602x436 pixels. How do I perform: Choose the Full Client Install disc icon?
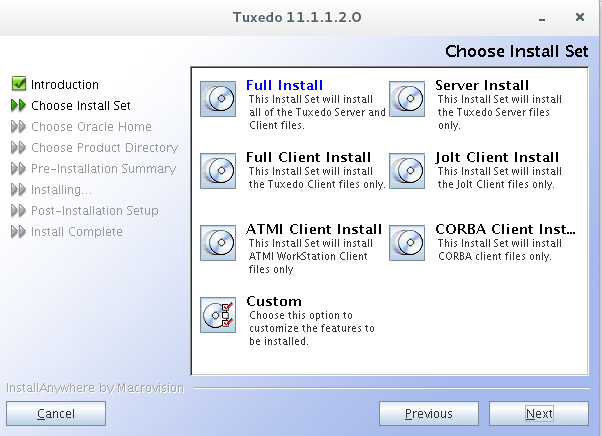218,171
